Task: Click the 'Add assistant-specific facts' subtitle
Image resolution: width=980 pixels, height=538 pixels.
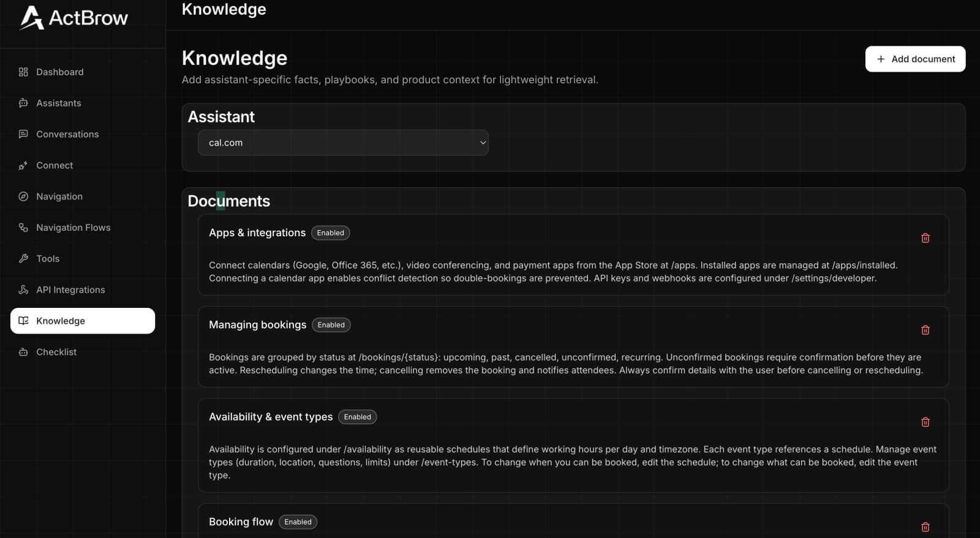Action: pyautogui.click(x=390, y=80)
